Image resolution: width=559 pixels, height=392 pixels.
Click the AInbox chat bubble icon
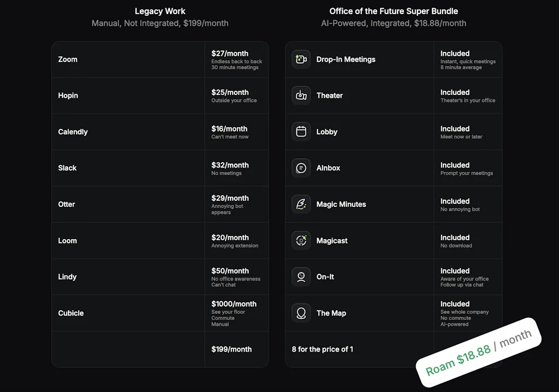point(301,168)
